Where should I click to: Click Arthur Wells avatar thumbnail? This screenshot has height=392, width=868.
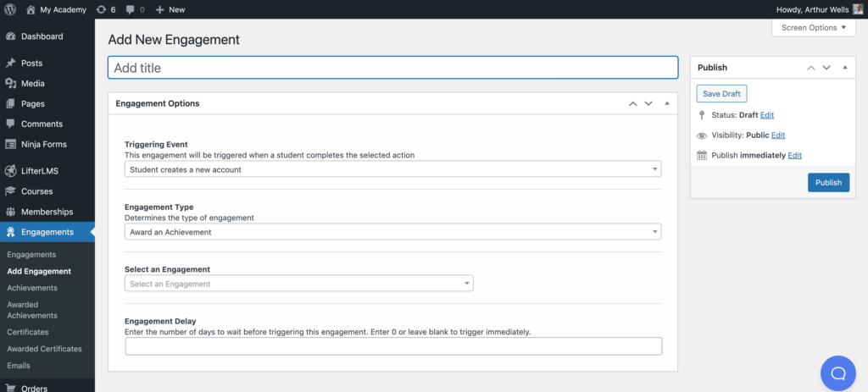pos(858,9)
